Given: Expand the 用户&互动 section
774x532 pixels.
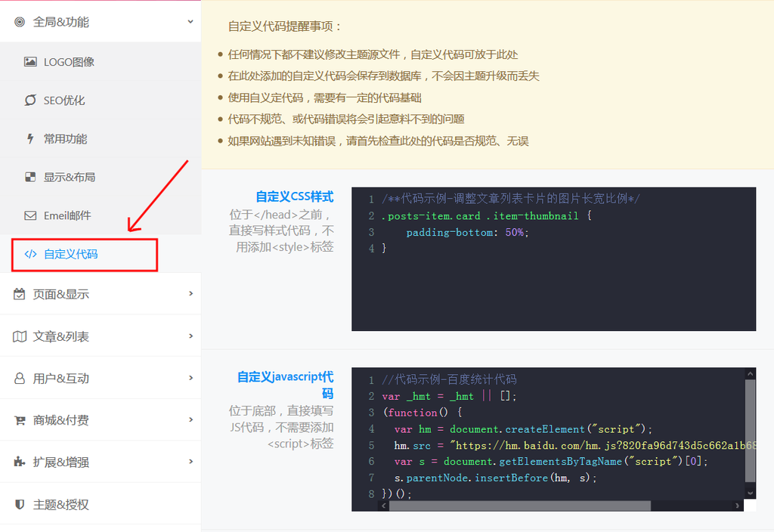Looking at the screenshot, I should tap(190, 377).
